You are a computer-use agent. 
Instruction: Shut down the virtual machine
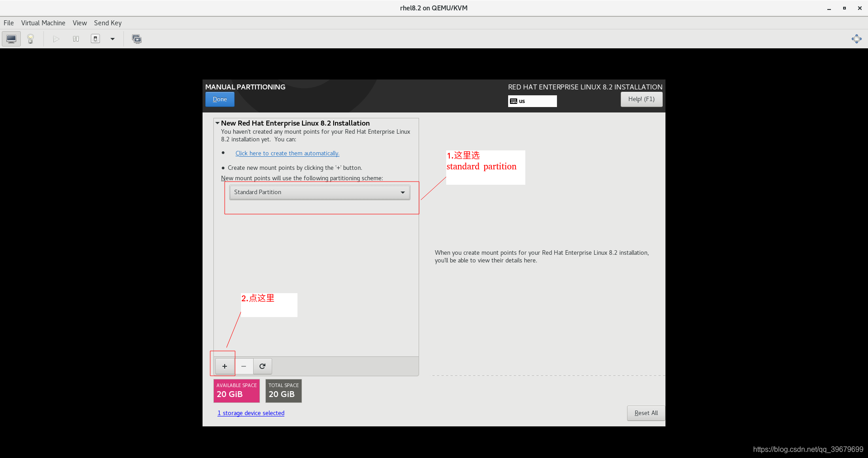[x=95, y=39]
